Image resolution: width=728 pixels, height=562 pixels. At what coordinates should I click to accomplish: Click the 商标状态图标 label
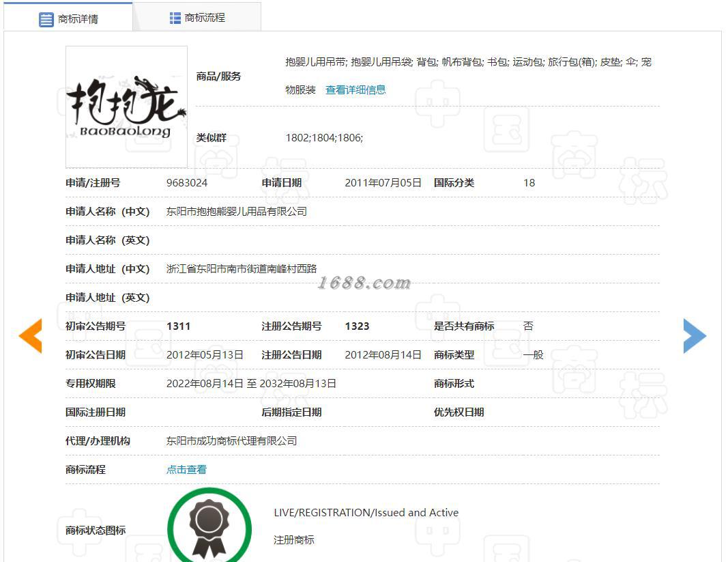pos(96,531)
